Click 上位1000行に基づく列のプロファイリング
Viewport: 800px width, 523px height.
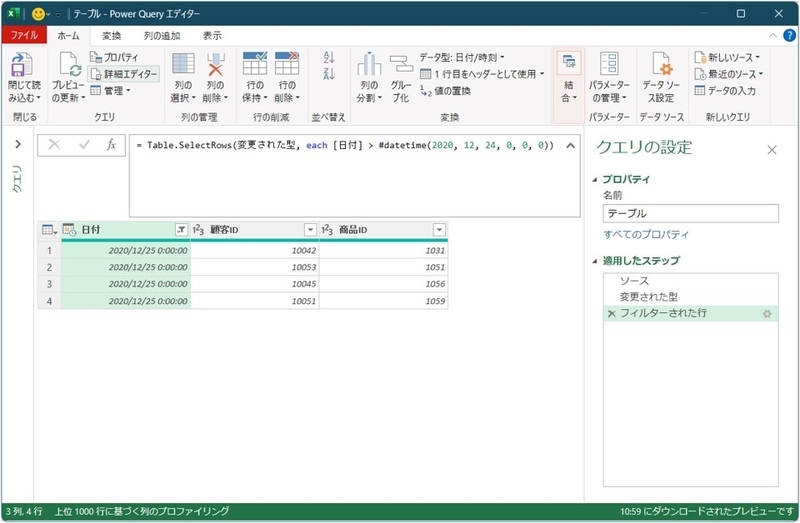142,511
